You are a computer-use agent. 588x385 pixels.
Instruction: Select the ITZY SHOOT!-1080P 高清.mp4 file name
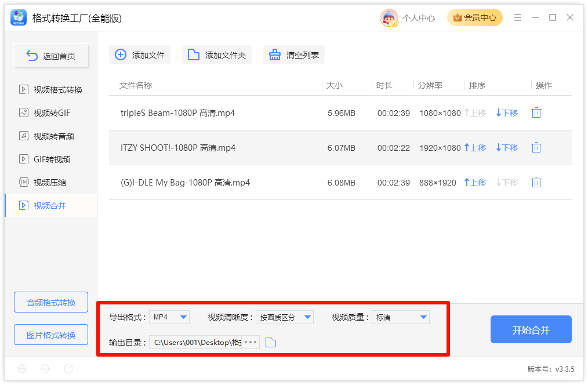coord(178,148)
